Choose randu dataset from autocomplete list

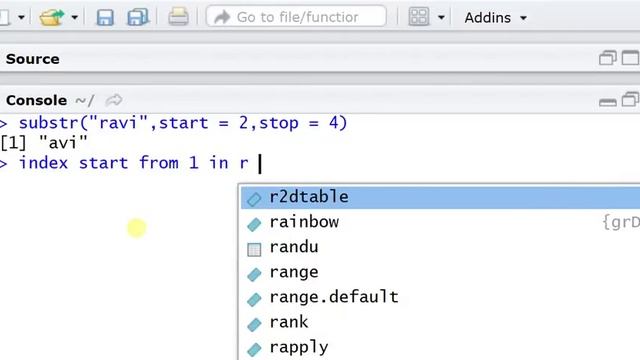[x=440, y=247]
